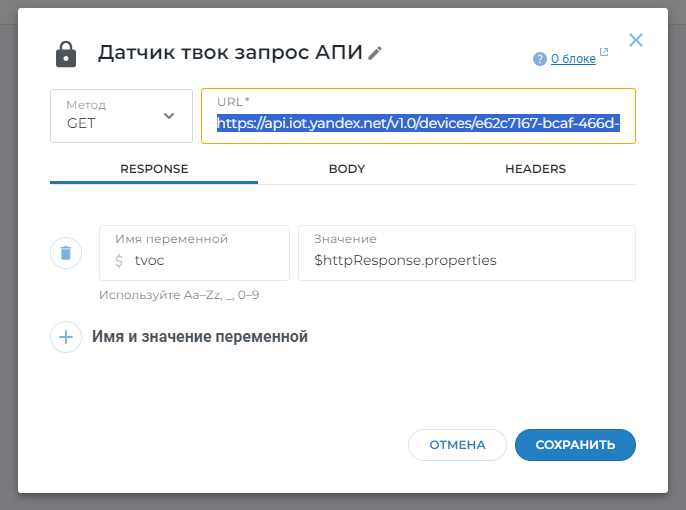
Task: Click the external link icon after 'О блоке'
Action: (604, 52)
